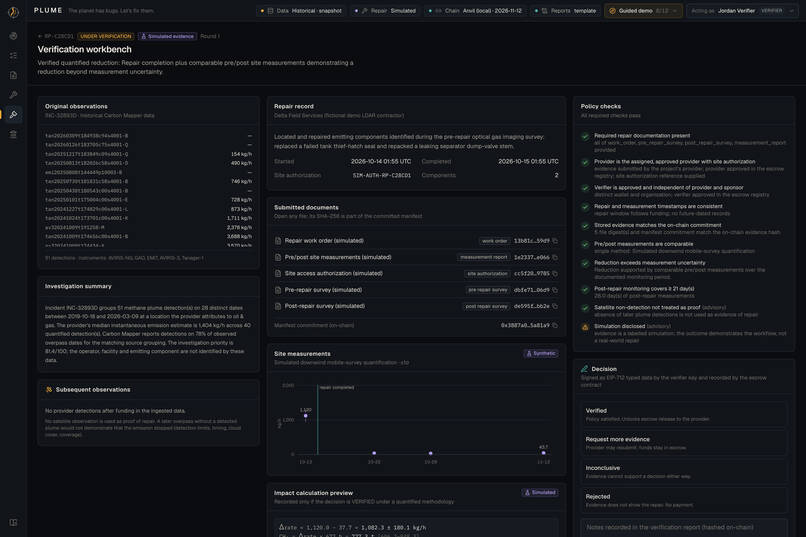Open the bank escrow icon in sidebar
The width and height of the screenshot is (806, 537).
pos(13,134)
